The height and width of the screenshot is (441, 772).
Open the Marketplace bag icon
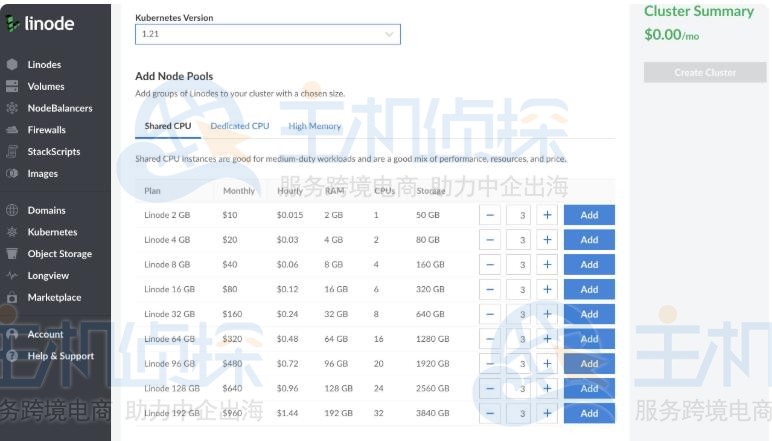tap(12, 297)
